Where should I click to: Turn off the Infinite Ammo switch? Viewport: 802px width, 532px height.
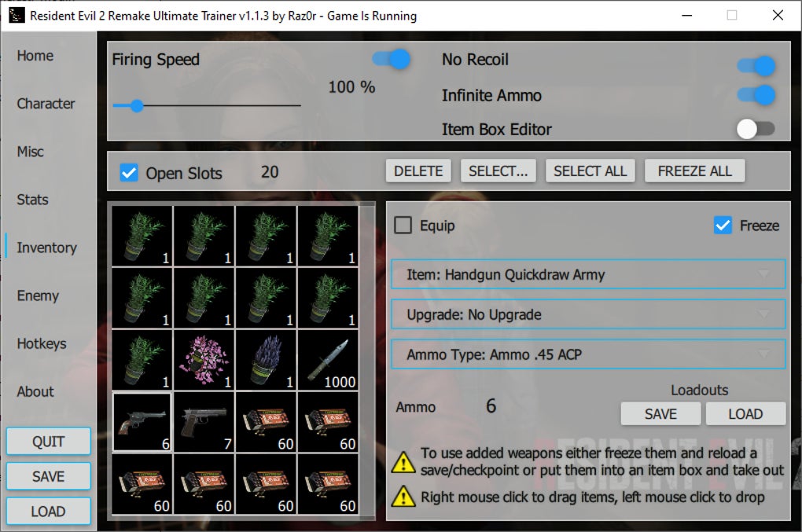(756, 94)
